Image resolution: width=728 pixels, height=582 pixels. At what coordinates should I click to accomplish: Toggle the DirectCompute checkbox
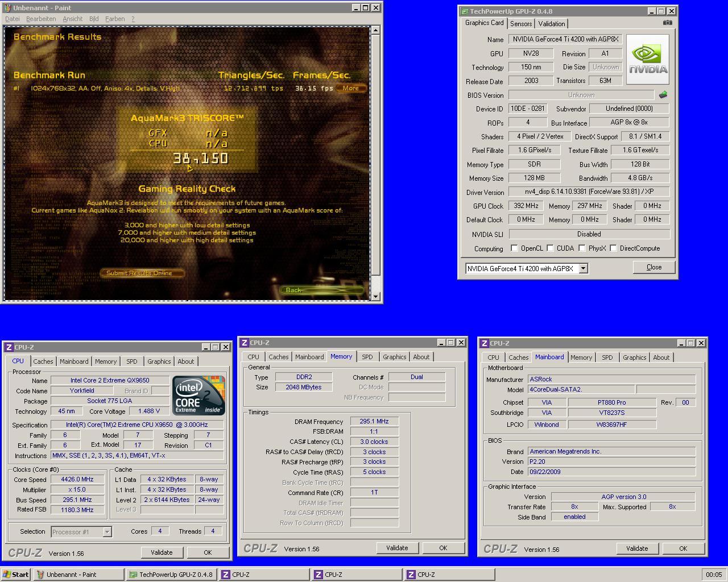tap(613, 248)
